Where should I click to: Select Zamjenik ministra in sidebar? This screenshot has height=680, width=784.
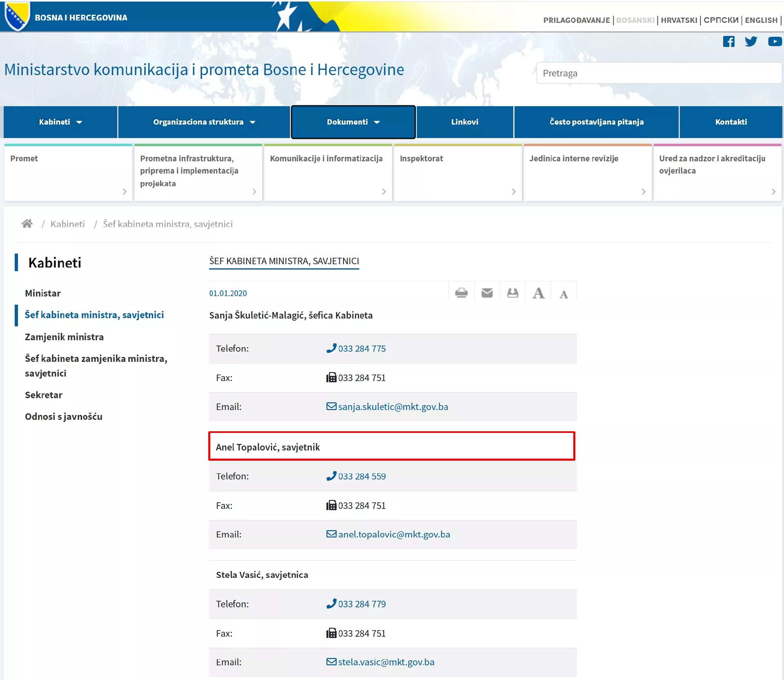point(64,337)
